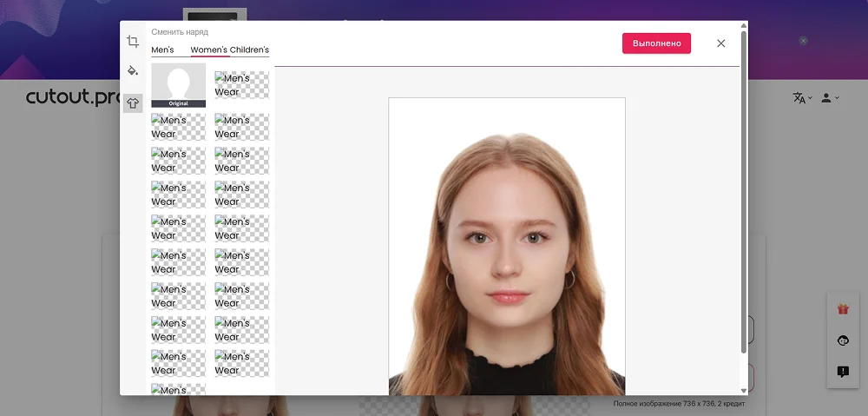Image resolution: width=868 pixels, height=416 pixels.
Task: Expand the language translation dropdown
Action: (x=802, y=98)
